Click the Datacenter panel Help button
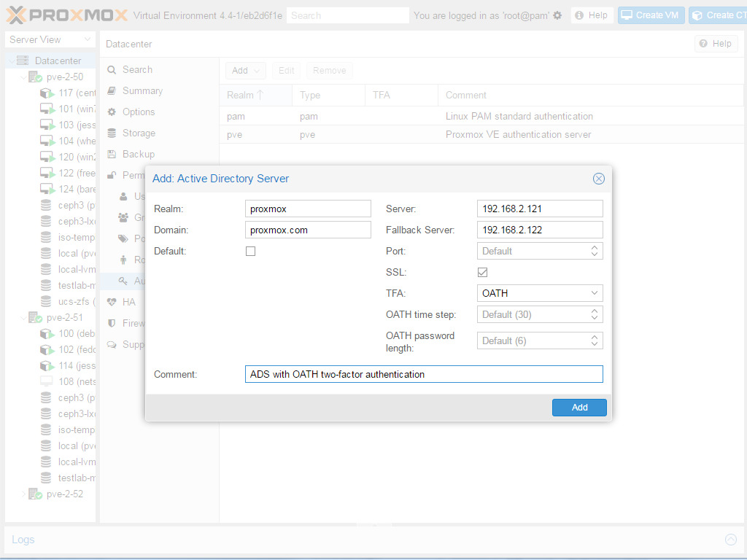 [716, 44]
